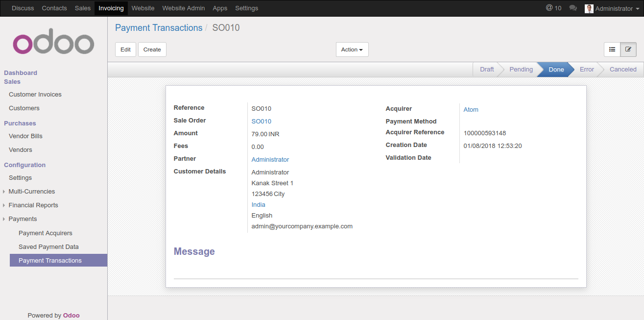Open the Website menu

click(143, 8)
